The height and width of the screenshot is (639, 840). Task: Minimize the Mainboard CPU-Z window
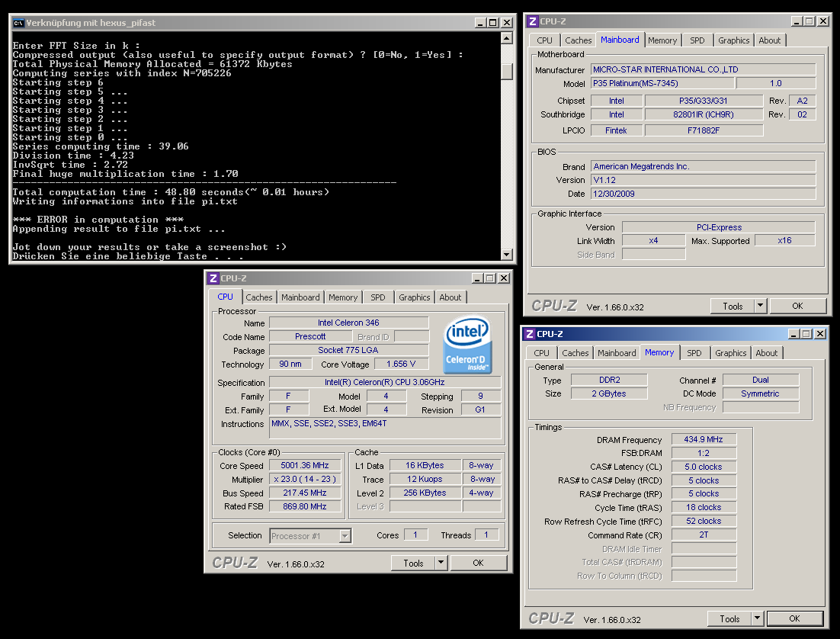pos(797,21)
